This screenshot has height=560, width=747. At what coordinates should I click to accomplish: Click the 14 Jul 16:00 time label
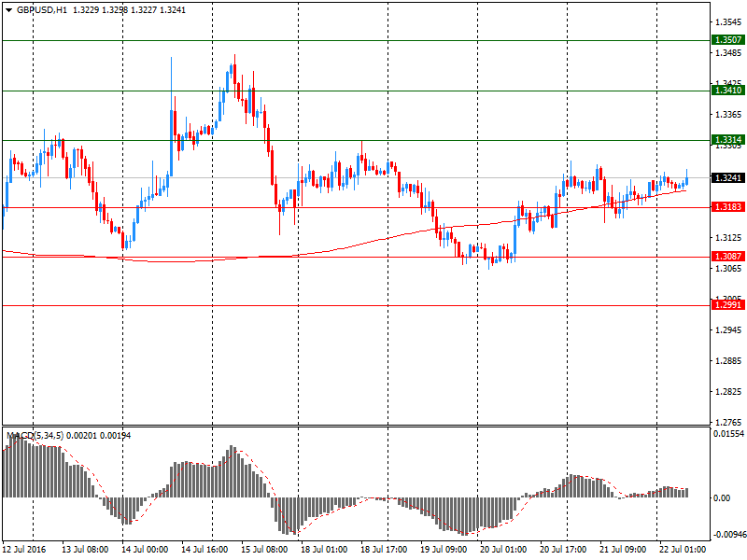click(204, 549)
